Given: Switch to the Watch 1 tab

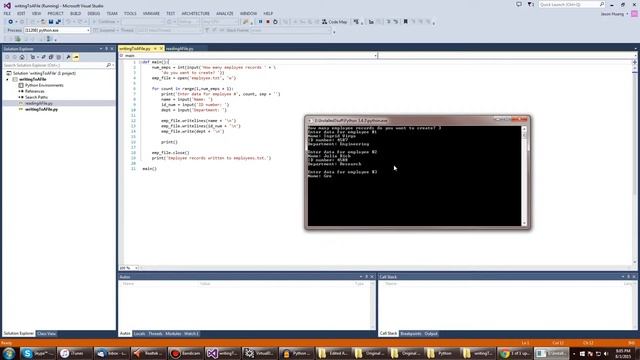Looking at the screenshot, I should (x=191, y=334).
